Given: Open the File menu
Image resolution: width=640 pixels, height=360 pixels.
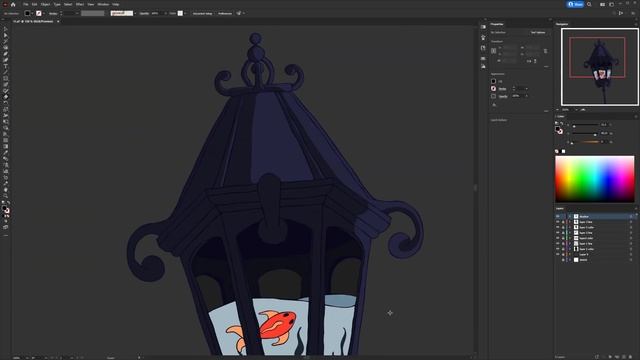Looking at the screenshot, I should point(25,4).
